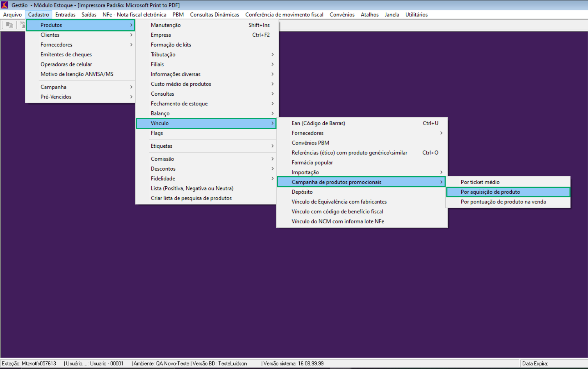The height and width of the screenshot is (369, 588).
Task: Close the open Cadastro menu
Action: [39, 15]
